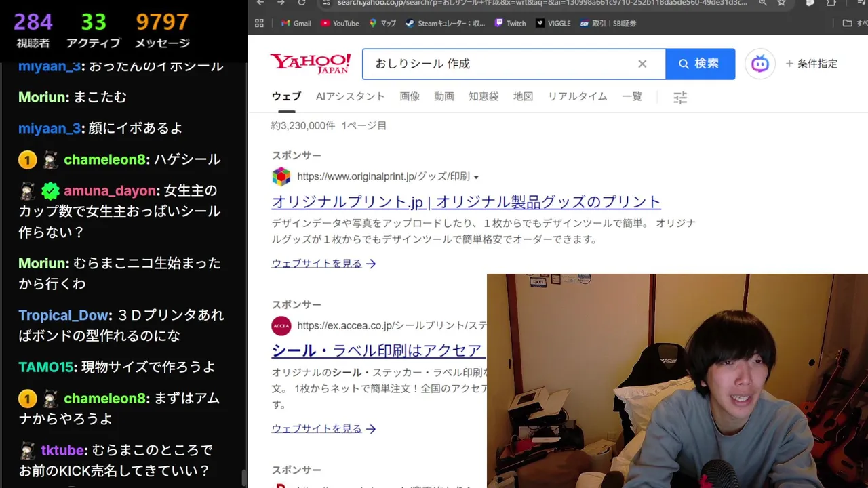Open 条件指定 search conditions
The image size is (868, 488).
pos(812,64)
